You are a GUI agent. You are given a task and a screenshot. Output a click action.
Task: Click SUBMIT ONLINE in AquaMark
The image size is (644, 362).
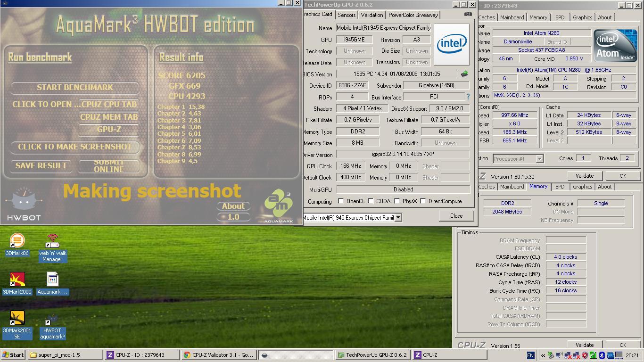click(x=109, y=165)
